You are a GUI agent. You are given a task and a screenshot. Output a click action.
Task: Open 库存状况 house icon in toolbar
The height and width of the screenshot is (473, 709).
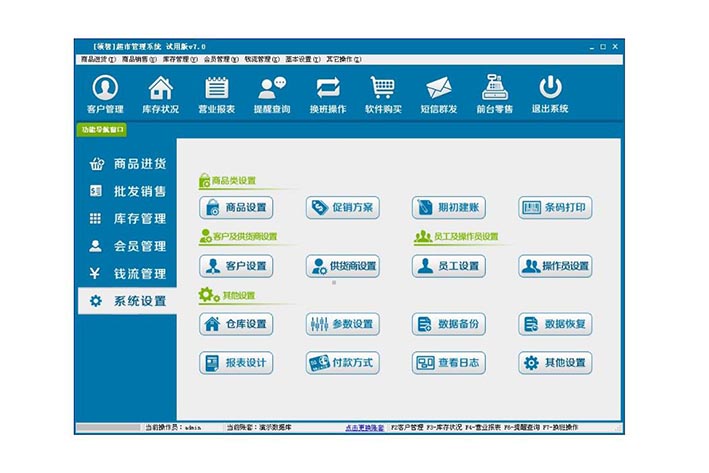click(161, 94)
